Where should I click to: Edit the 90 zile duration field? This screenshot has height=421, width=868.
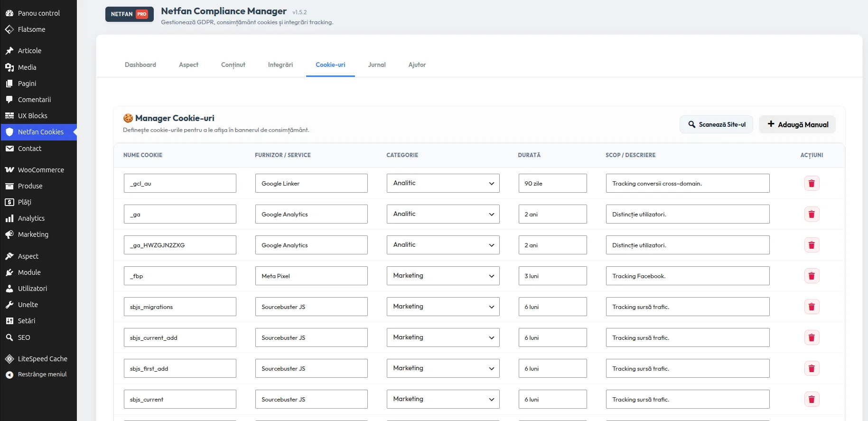(x=552, y=183)
